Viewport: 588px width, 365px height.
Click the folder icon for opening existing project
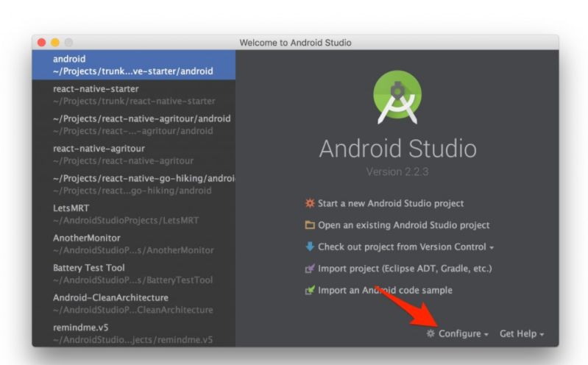(x=310, y=225)
